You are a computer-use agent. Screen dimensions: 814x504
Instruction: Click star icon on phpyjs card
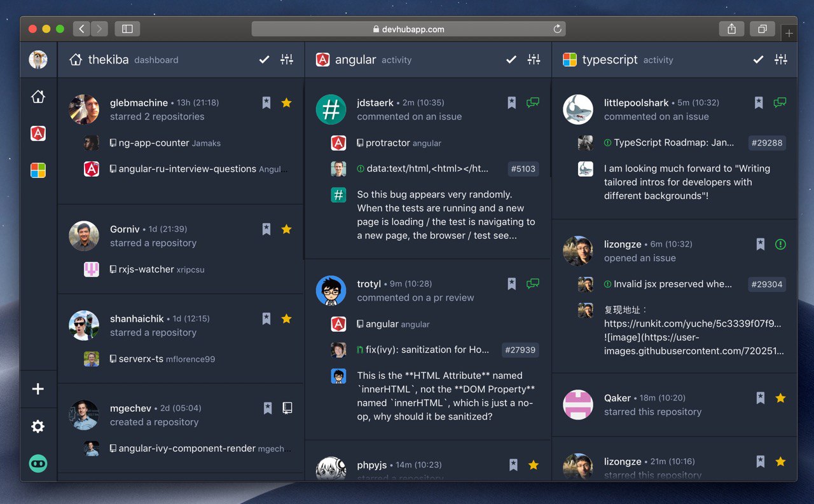click(x=534, y=465)
